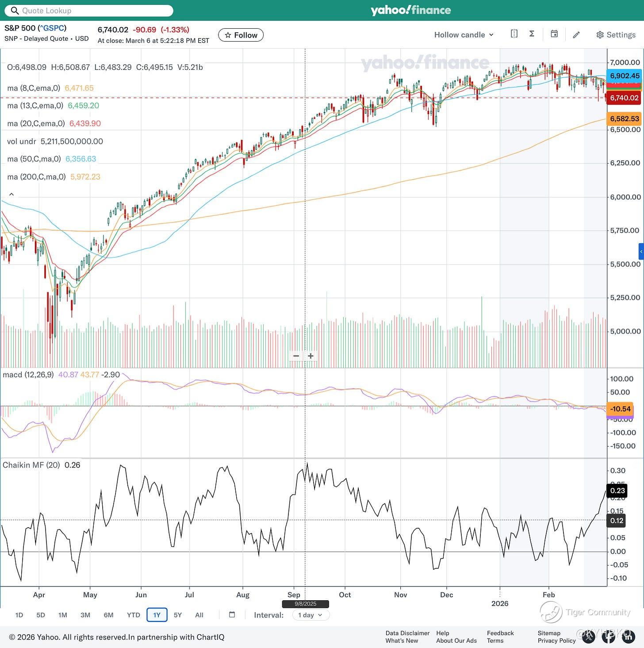Select the ma (20,C,ema,0) indicator label

[x=36, y=123]
